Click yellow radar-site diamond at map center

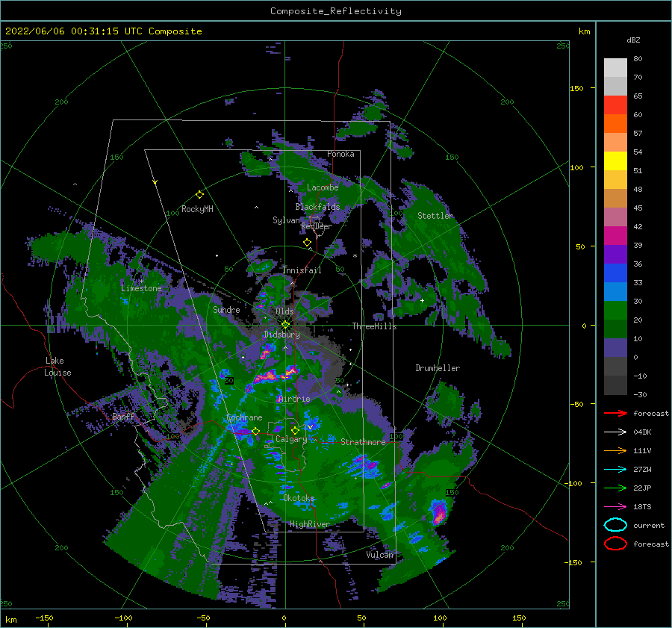(x=285, y=325)
